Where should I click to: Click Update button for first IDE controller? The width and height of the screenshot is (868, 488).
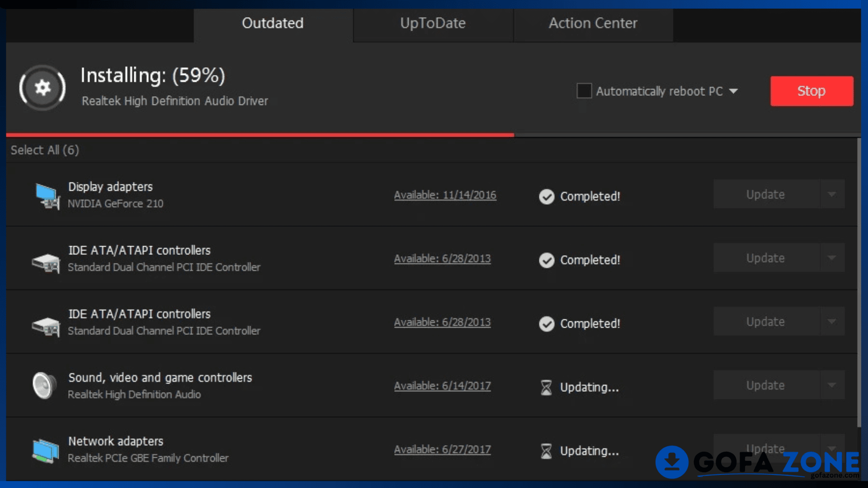point(766,258)
